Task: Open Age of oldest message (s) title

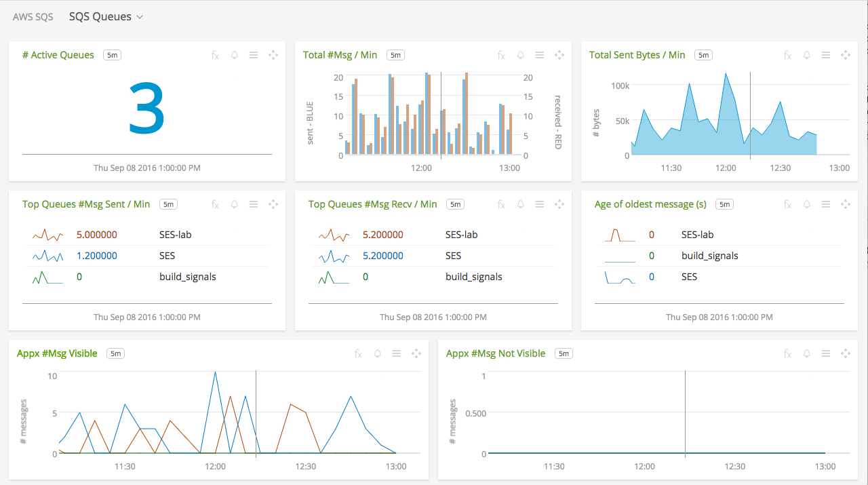Action: click(x=650, y=204)
